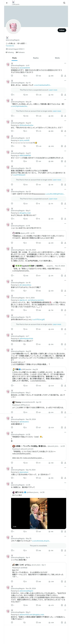72x644 pixels.
Task: Open search via magnifier icon
Action: point(64,3)
